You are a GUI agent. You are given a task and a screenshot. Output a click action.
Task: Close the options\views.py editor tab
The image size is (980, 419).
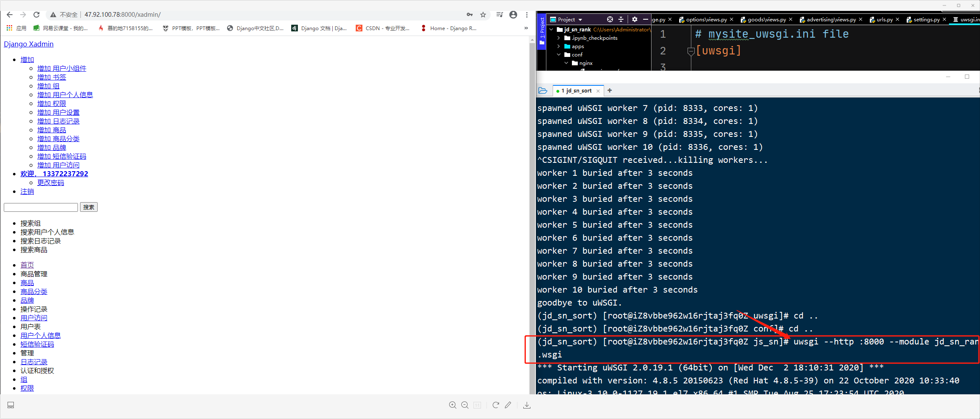(x=732, y=19)
